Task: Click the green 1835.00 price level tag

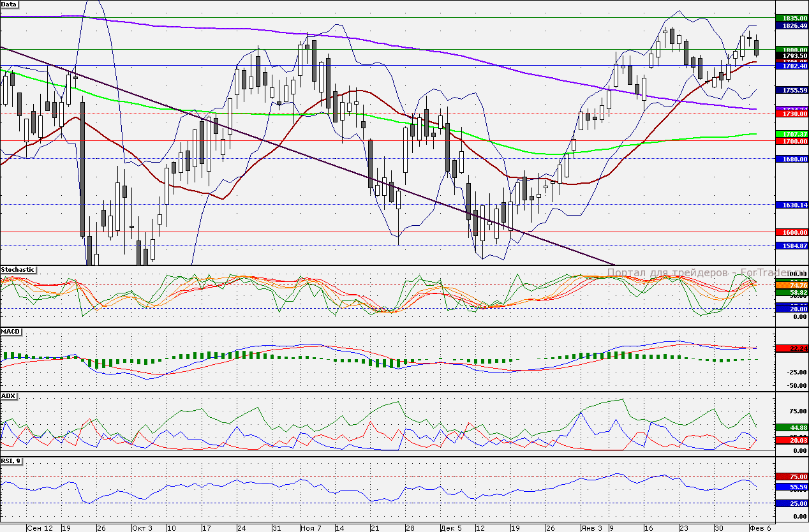Action: tap(792, 18)
